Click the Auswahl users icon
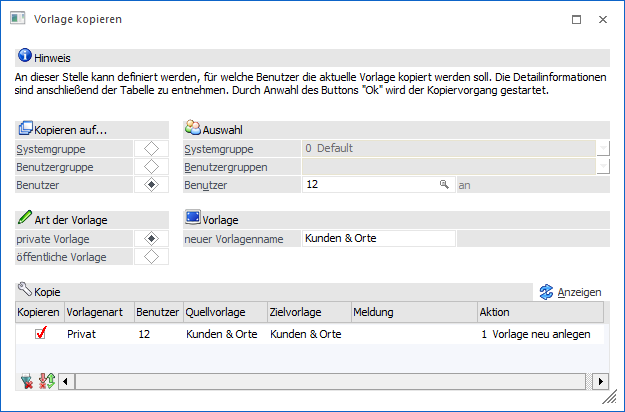The width and height of the screenshot is (625, 412). (193, 129)
